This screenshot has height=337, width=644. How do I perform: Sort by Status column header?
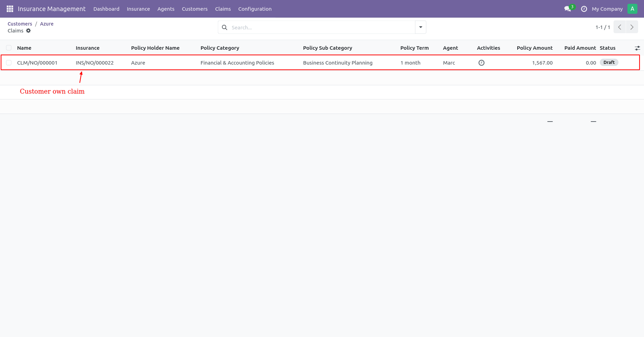point(607,48)
